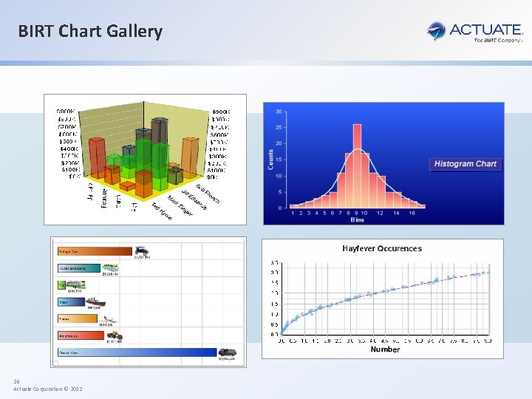
Task: Click the "Bins" axis label of the histogram
Action: [x=358, y=220]
